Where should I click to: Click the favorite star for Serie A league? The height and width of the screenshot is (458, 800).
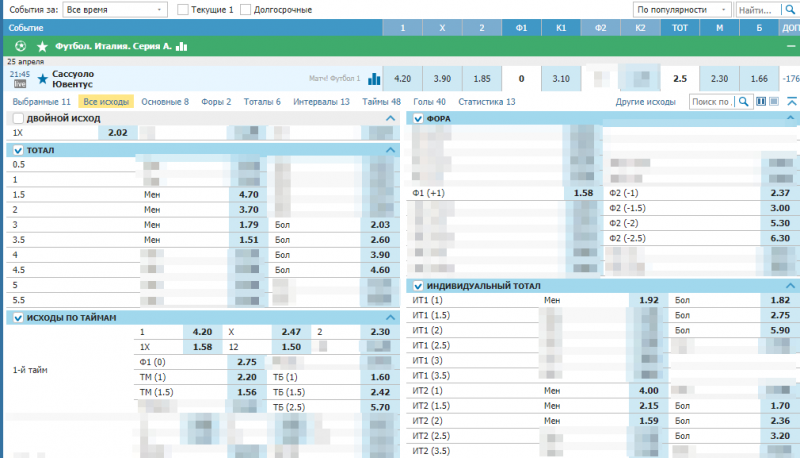pyautogui.click(x=42, y=46)
